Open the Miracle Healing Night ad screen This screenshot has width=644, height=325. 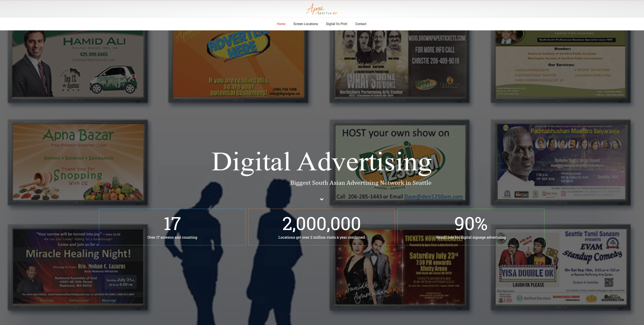tap(78, 267)
